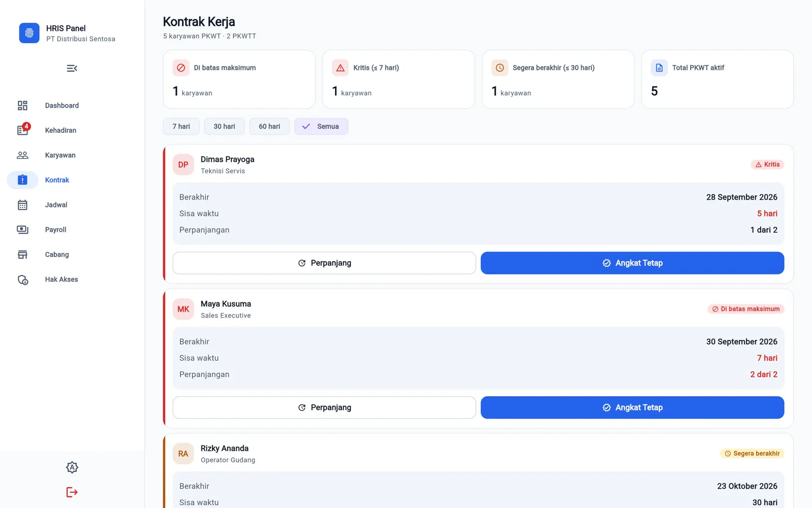Select the Semua filter chip

coord(321,126)
